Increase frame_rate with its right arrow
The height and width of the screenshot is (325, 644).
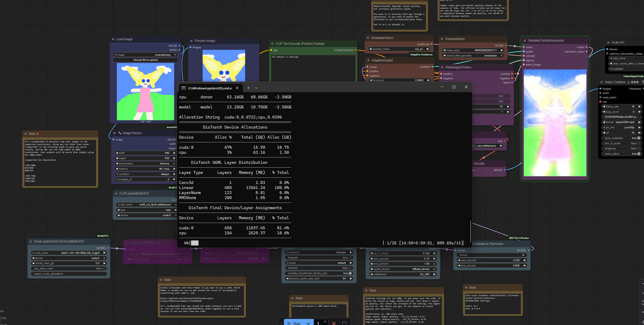click(x=639, y=107)
